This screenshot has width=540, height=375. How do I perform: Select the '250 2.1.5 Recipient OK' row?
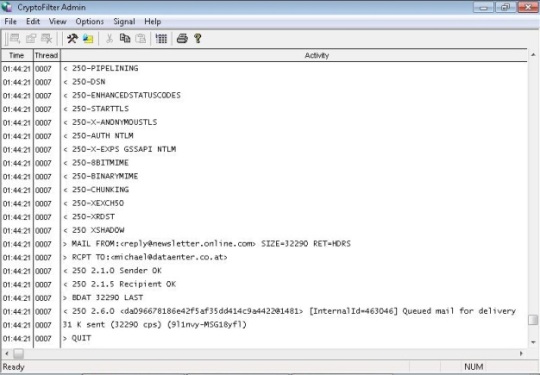[x=264, y=284]
